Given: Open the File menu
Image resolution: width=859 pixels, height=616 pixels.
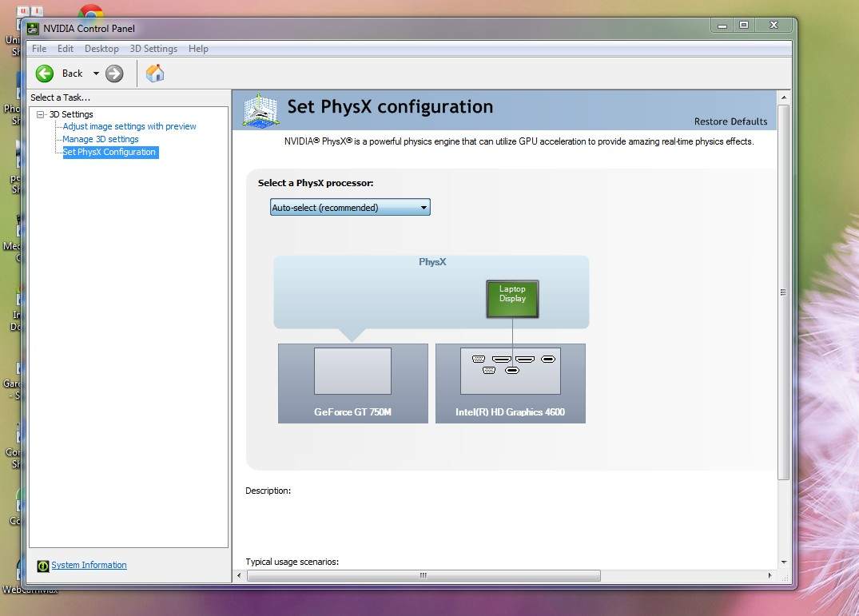Looking at the screenshot, I should (39, 49).
